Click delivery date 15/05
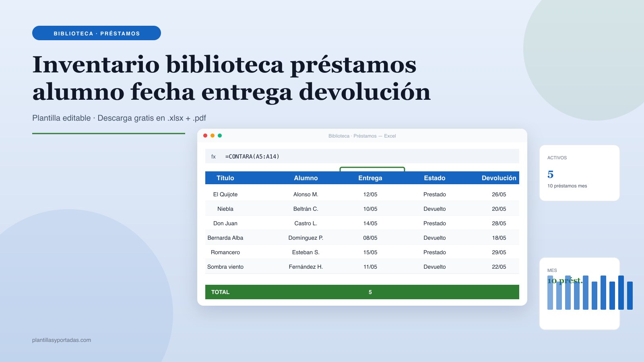Image resolution: width=644 pixels, height=362 pixels. 370,252
